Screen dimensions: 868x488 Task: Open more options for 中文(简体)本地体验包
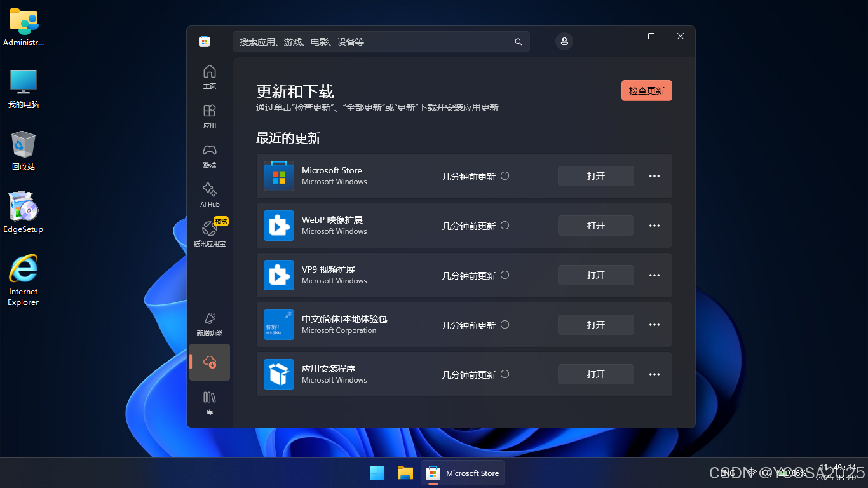[654, 325]
